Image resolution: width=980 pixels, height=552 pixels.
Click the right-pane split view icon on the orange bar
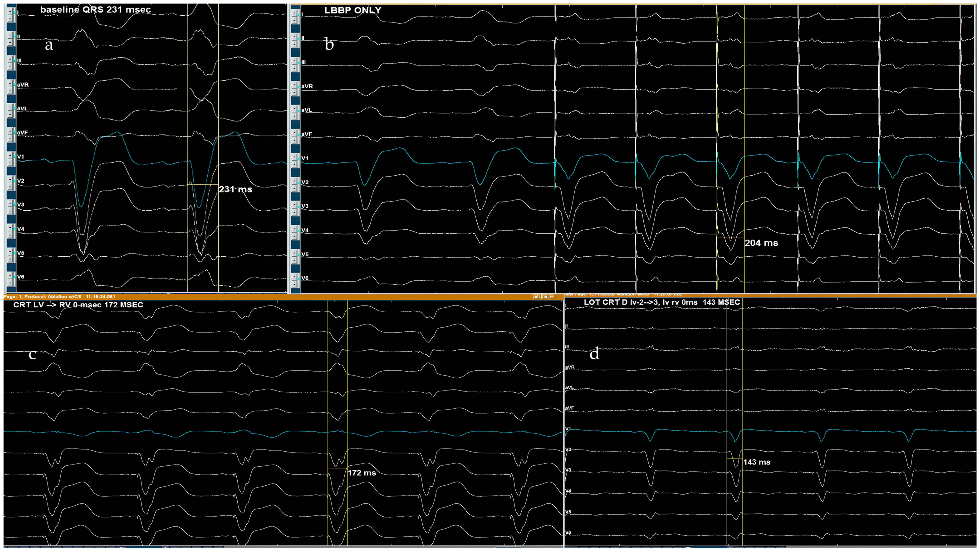pos(545,297)
